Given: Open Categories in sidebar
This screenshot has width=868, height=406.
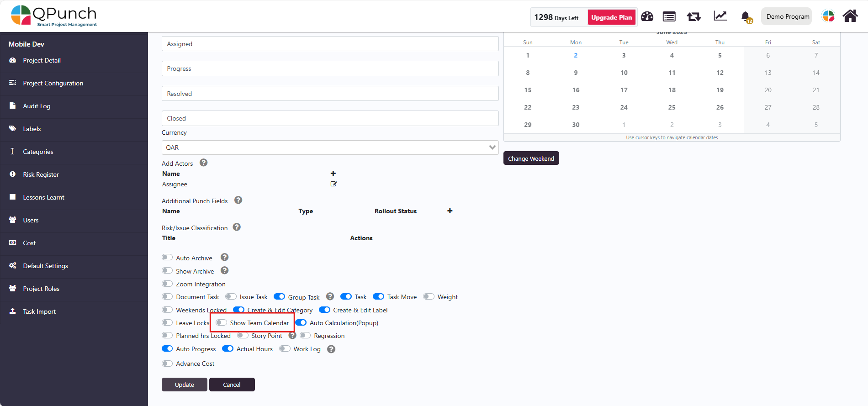Looking at the screenshot, I should [74, 152].
